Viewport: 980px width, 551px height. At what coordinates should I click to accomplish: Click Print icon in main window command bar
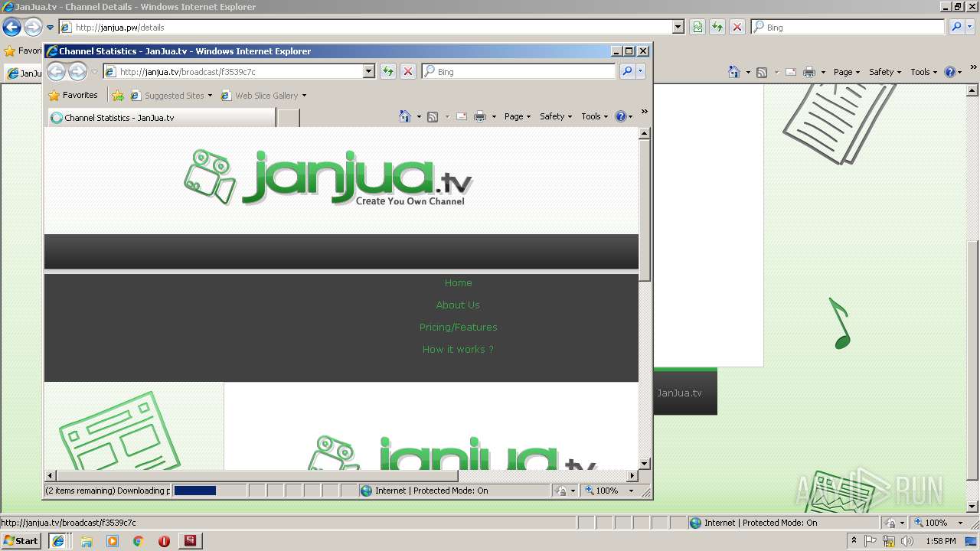point(809,72)
